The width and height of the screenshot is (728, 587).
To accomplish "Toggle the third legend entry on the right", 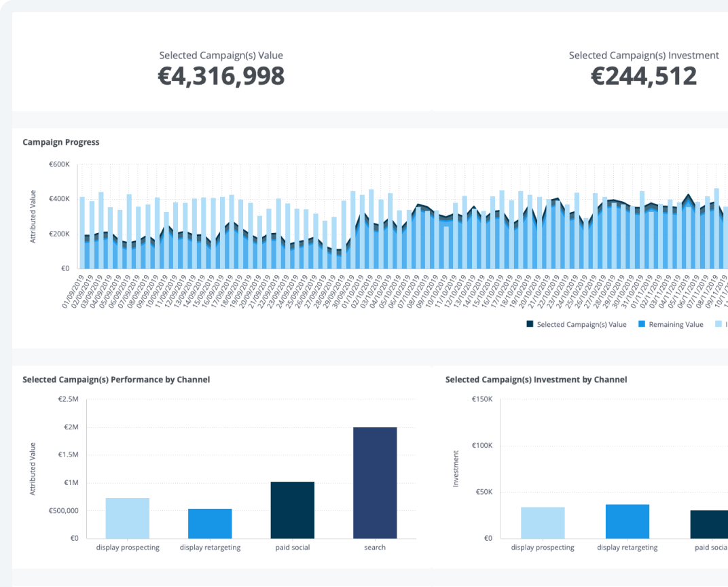I will (x=721, y=324).
